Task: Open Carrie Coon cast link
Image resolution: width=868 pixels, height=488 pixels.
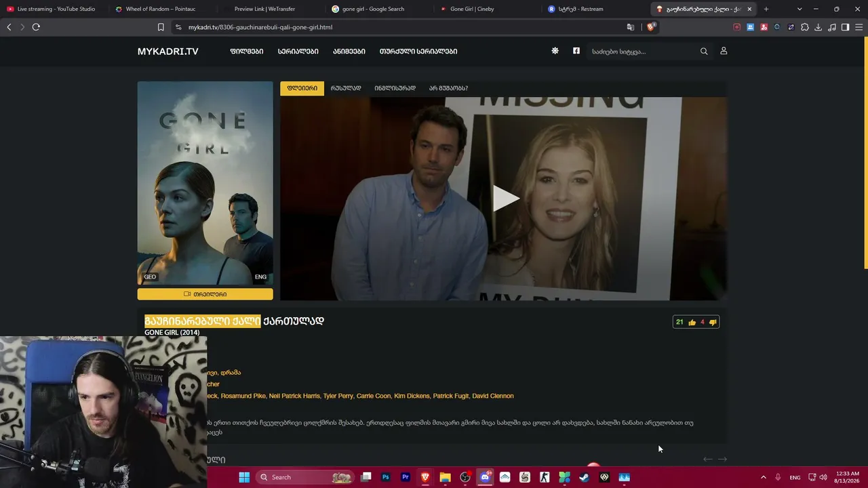Action: 374,396
